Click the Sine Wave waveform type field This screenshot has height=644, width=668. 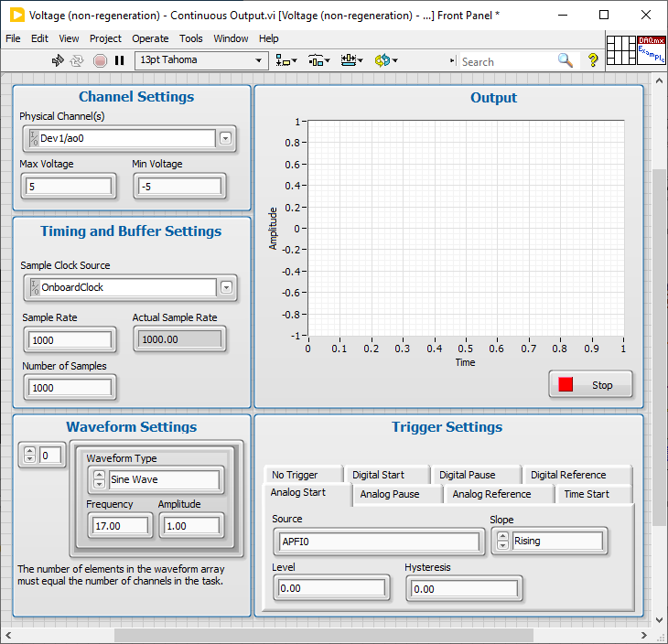(x=164, y=479)
